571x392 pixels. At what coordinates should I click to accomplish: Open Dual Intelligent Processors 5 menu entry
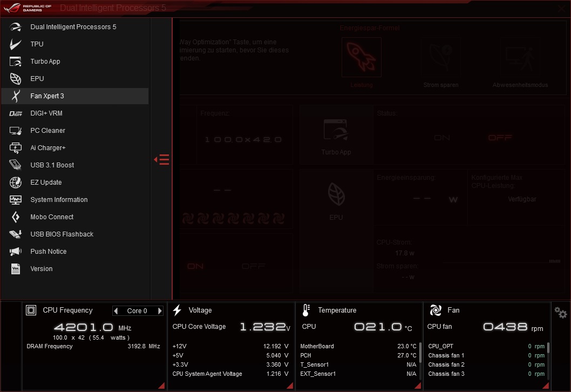click(x=75, y=27)
